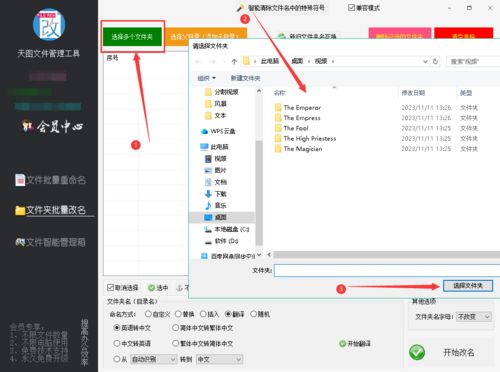500x372 pixels.
Task: Choose the 中文转英语 radio option
Action: 117,343
